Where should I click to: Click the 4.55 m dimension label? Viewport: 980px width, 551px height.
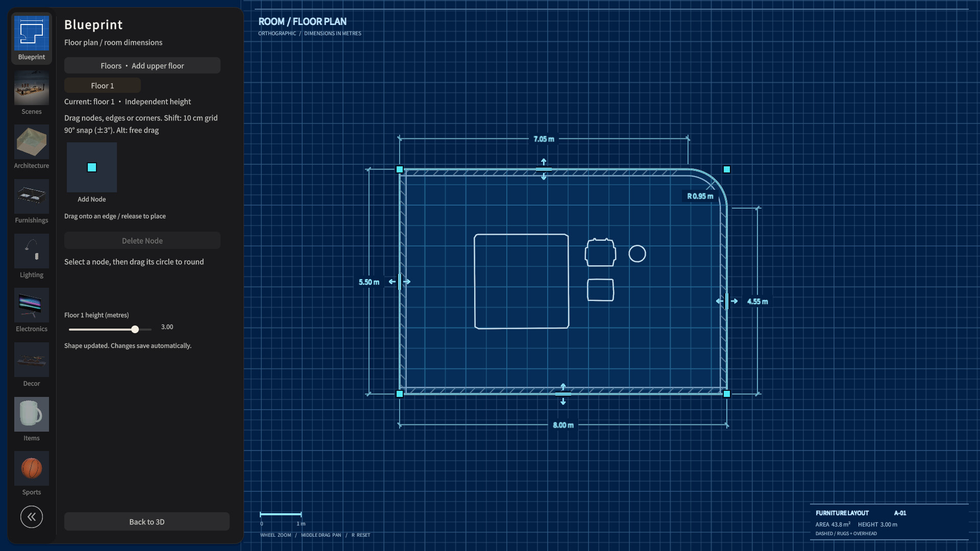pyautogui.click(x=757, y=302)
